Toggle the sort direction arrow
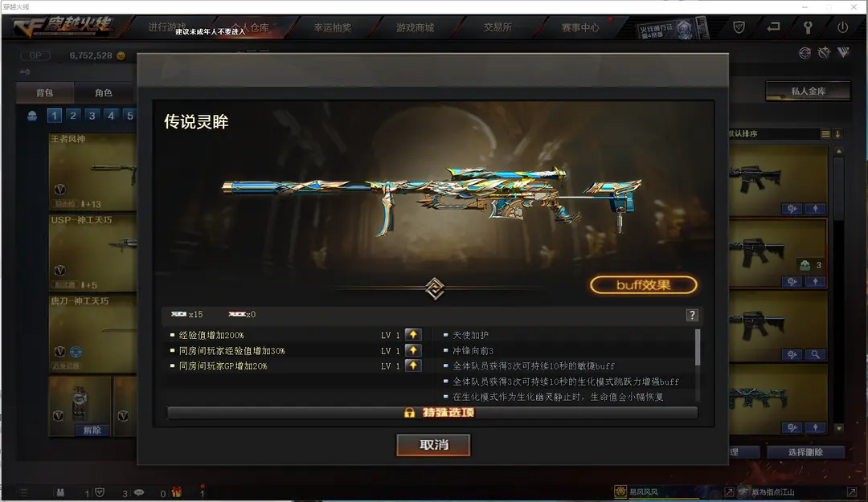Image resolution: width=868 pixels, height=502 pixels. coord(837,134)
